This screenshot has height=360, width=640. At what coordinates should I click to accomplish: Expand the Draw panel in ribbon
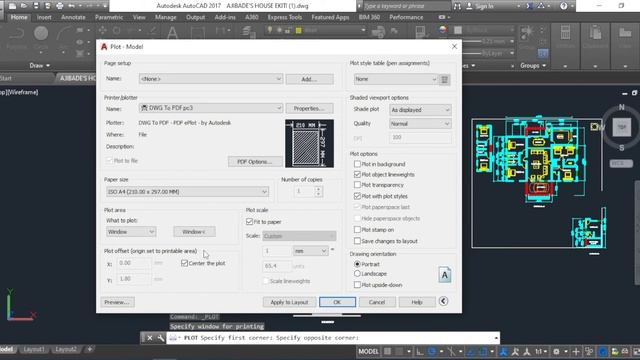point(40,65)
